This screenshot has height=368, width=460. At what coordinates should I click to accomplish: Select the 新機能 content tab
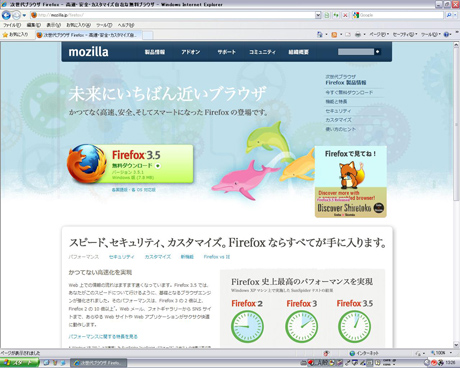point(187,257)
